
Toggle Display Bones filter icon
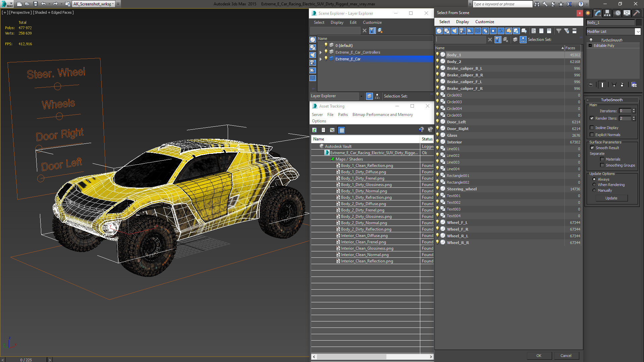tap(501, 31)
